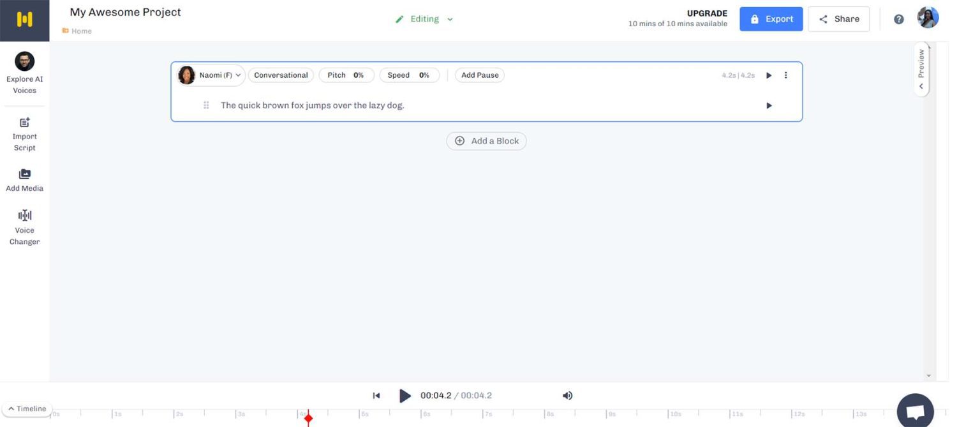Expand the Editing mode dropdown
The image size is (980, 427).
[424, 19]
